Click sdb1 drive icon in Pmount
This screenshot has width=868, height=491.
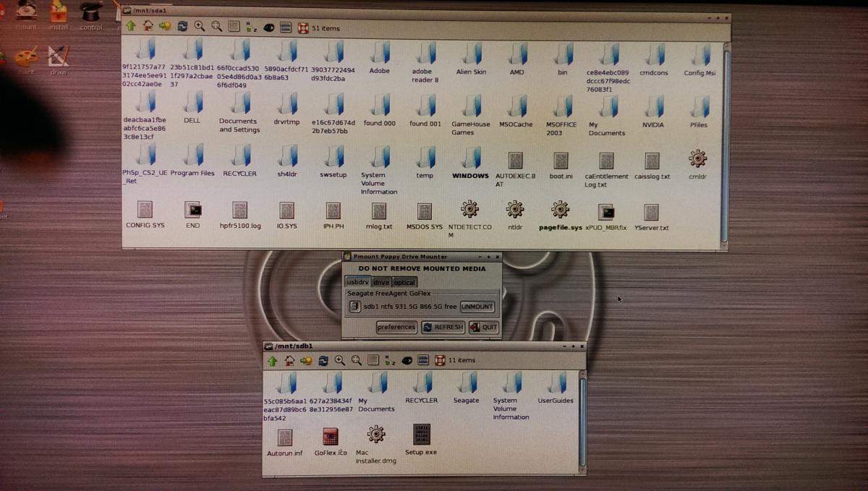click(354, 307)
